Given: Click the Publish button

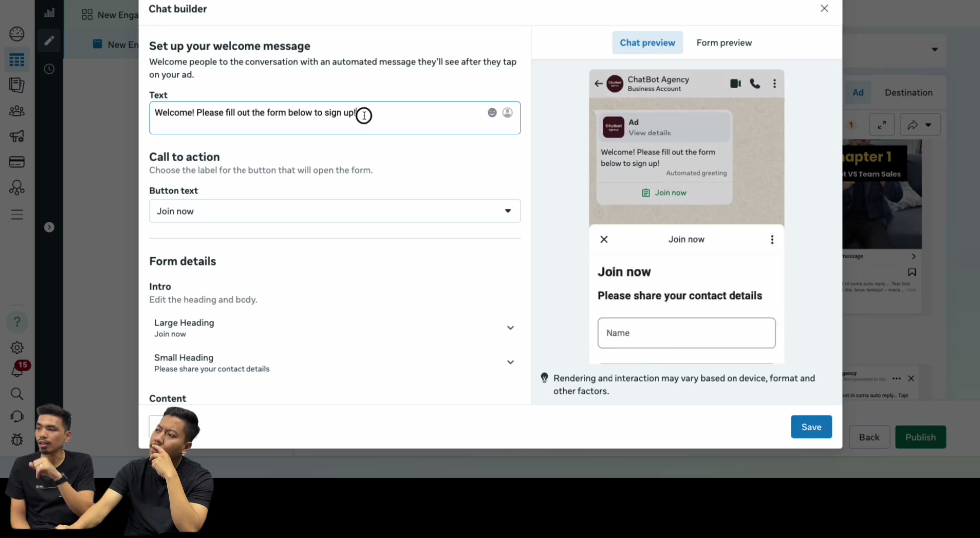Looking at the screenshot, I should click(920, 437).
